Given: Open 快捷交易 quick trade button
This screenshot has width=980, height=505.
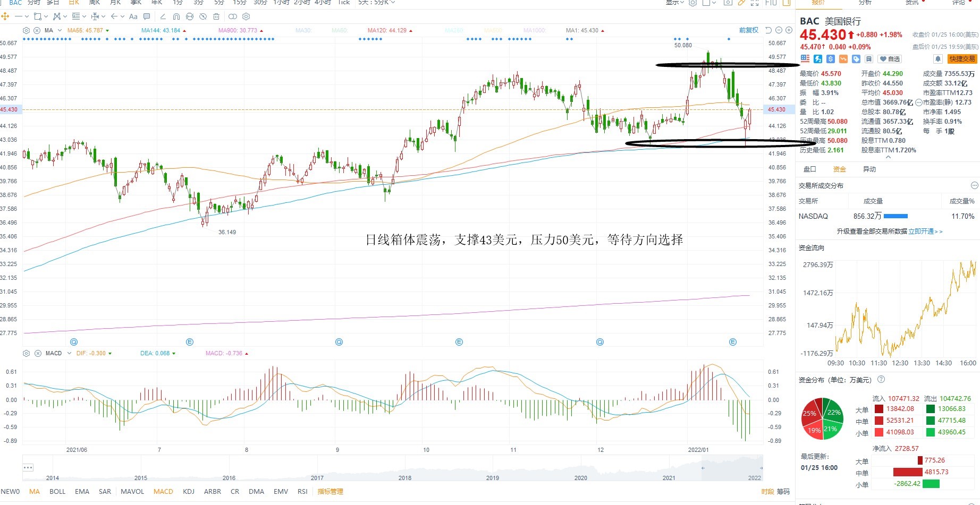Looking at the screenshot, I should [962, 59].
